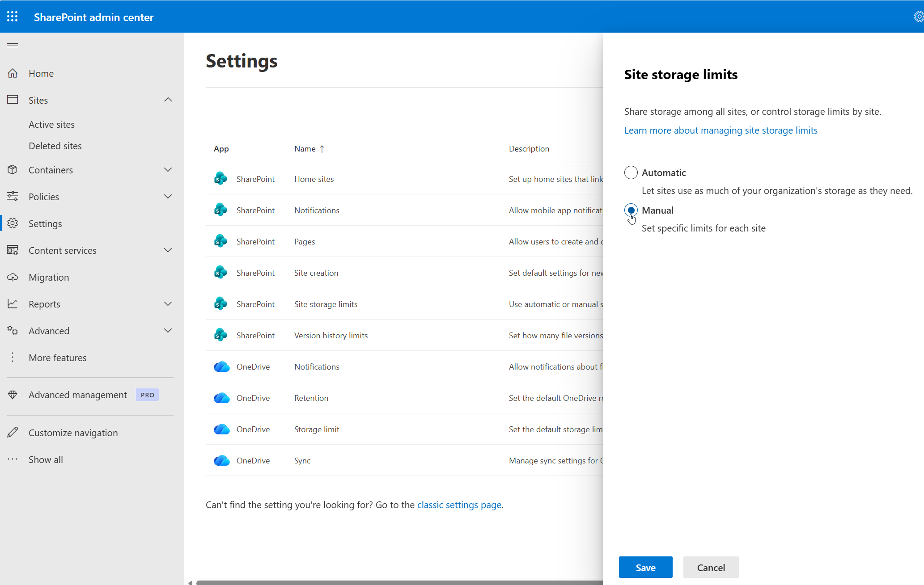Open the Retention setting

pyautogui.click(x=311, y=398)
